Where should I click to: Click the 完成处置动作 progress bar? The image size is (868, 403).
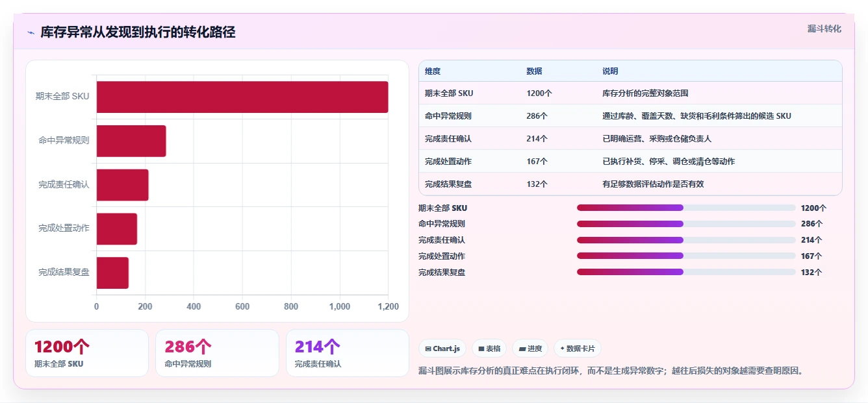(x=686, y=256)
